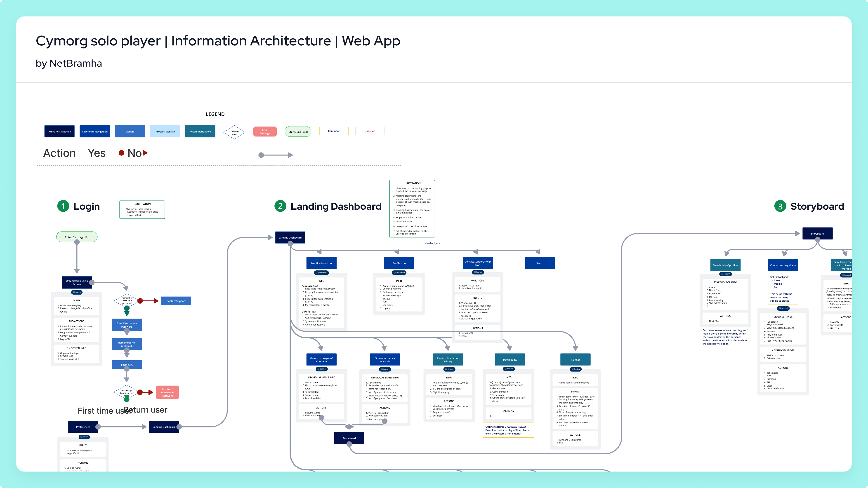The image size is (868, 488).
Task: Click the Contact Support action box
Action: tap(176, 301)
